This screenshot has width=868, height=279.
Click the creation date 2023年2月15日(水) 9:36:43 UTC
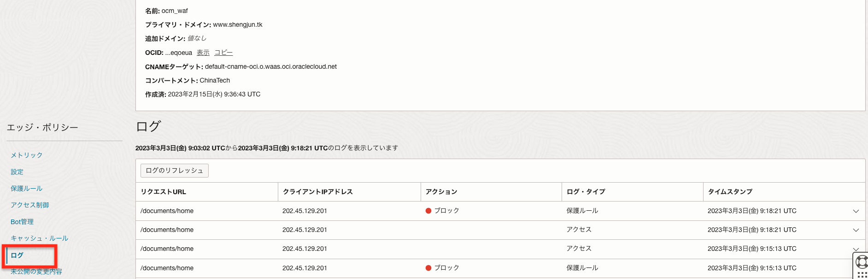214,94
